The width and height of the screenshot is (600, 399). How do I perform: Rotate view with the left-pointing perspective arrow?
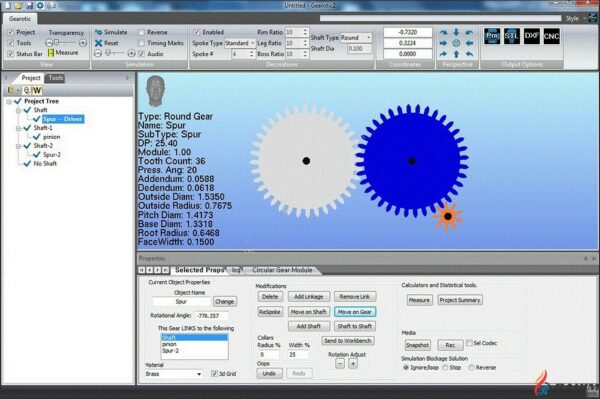tap(470, 43)
